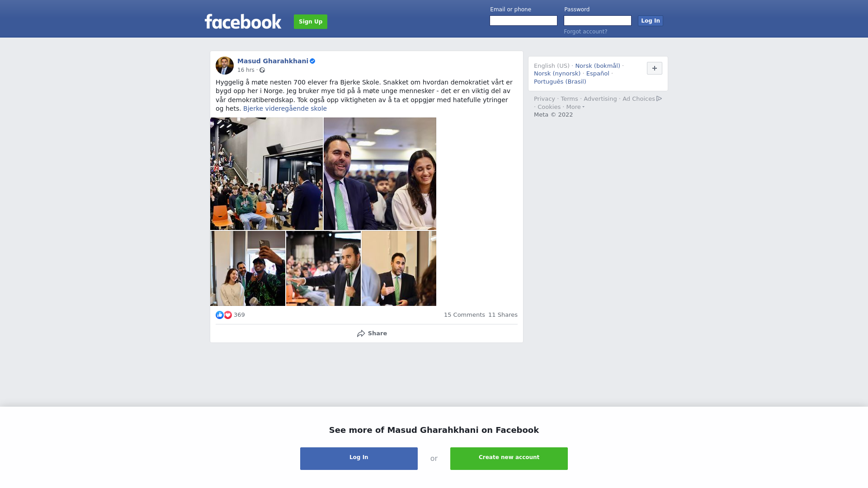Focus the Email or phone field
868x488 pixels.
[x=524, y=21]
